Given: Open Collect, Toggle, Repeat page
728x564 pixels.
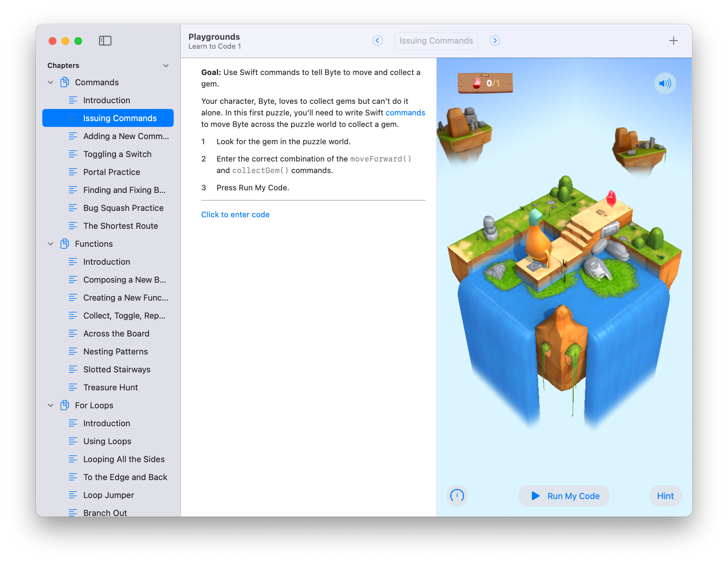Looking at the screenshot, I should click(108, 315).
